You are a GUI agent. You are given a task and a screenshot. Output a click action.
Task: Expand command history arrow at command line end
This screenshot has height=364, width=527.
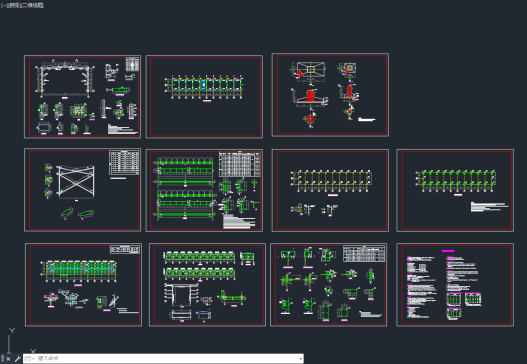(x=300, y=359)
